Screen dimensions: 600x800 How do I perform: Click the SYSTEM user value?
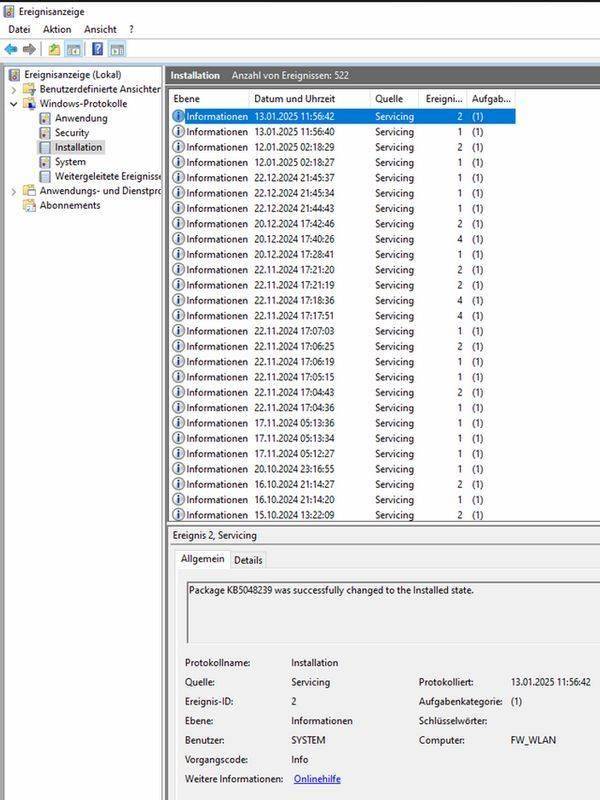pyautogui.click(x=308, y=740)
